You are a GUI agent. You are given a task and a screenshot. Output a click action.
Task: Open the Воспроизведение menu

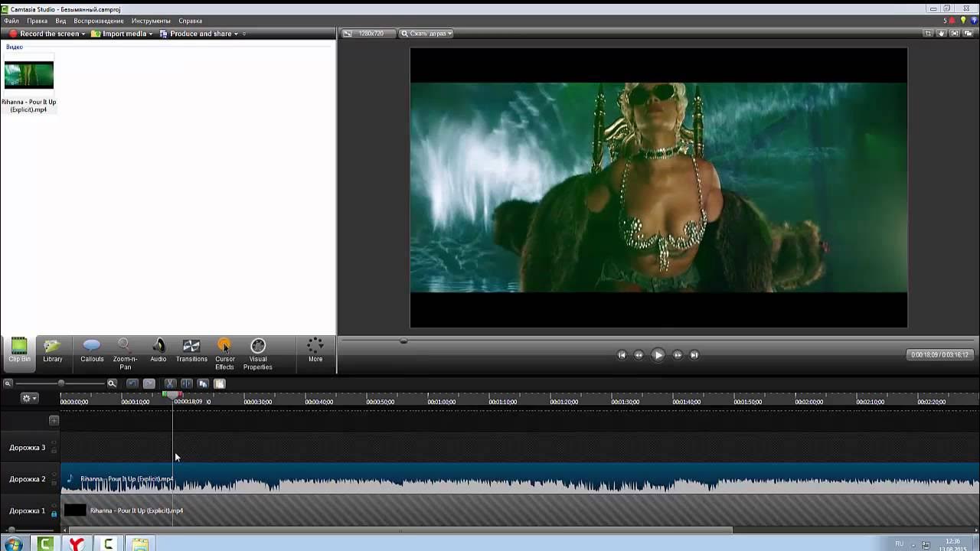point(99,21)
